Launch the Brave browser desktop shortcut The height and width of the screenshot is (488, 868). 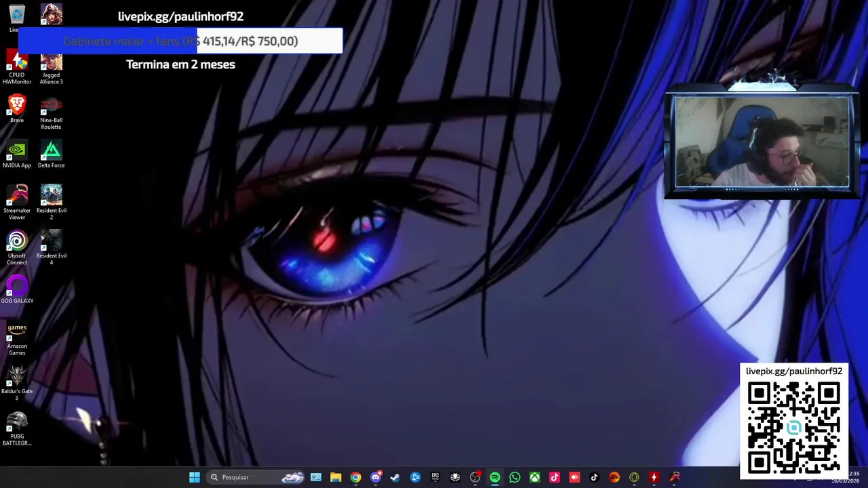click(x=17, y=109)
